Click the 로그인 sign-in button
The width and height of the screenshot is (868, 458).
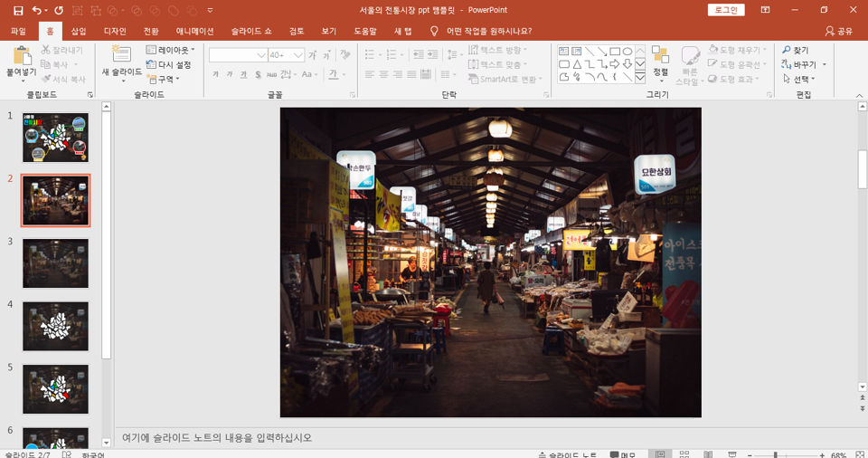[x=726, y=10]
